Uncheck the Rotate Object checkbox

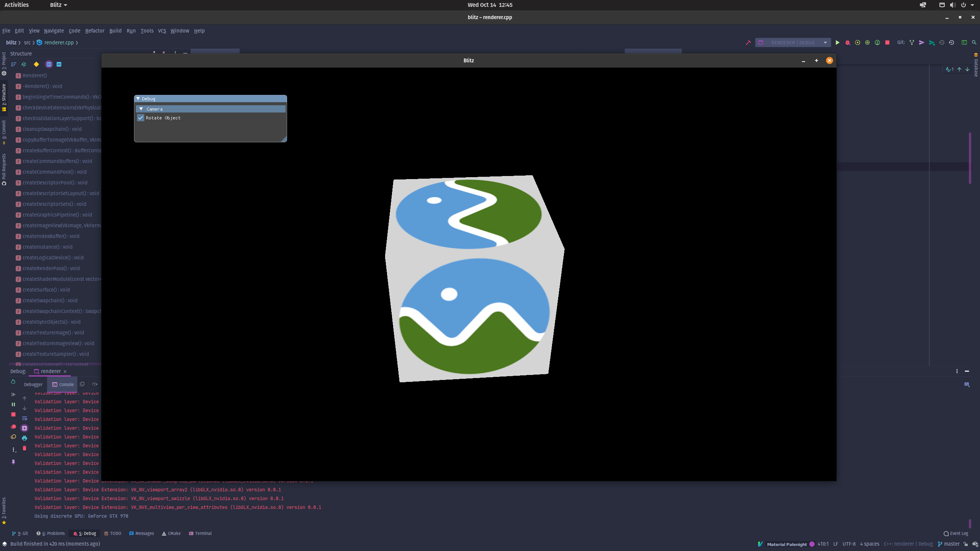point(141,118)
